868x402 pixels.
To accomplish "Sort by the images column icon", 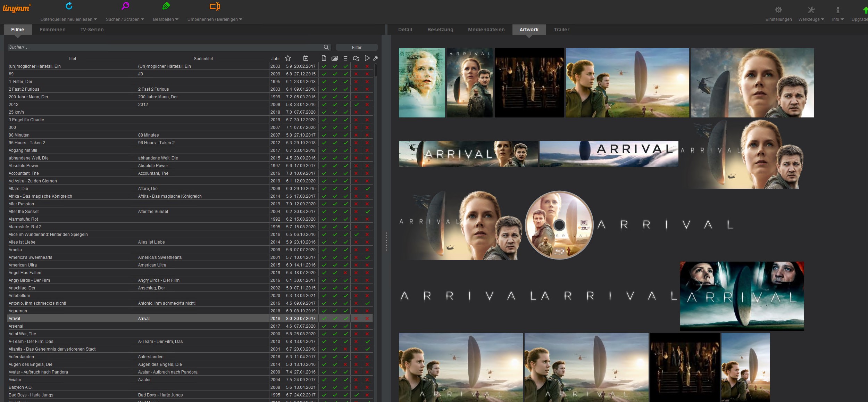I will point(335,58).
